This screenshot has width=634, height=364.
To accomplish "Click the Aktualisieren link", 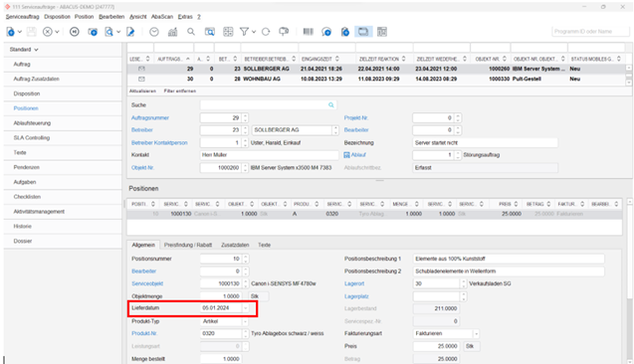I will coord(142,91).
